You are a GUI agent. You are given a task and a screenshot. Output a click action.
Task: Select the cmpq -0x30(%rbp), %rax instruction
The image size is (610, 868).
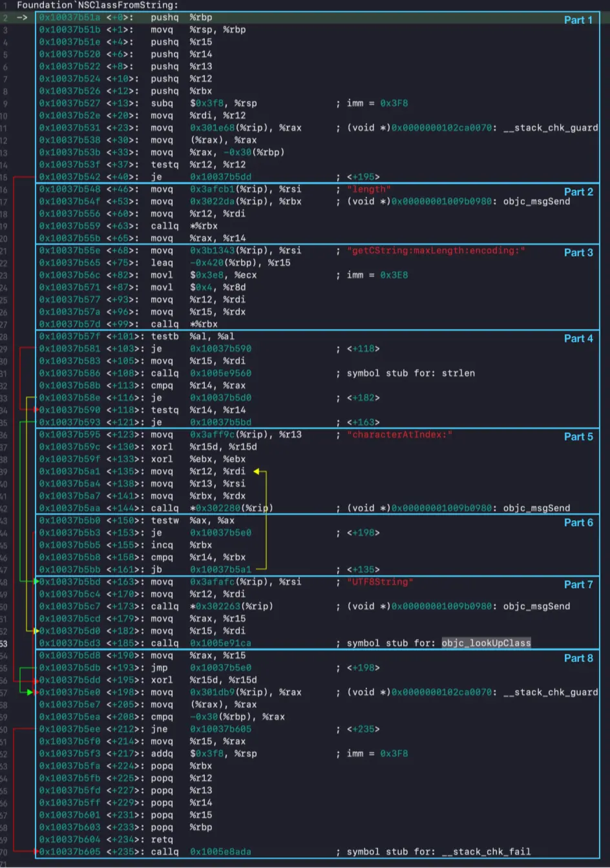218,717
